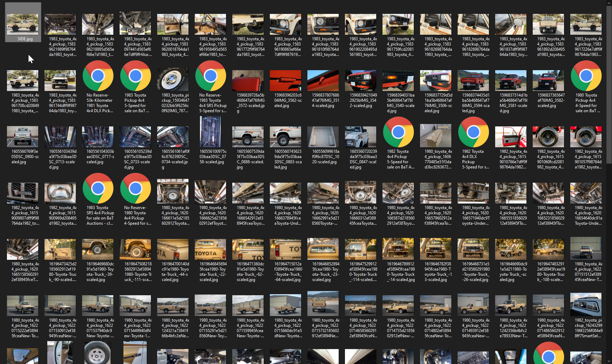This screenshot has width=612, height=364.
Task: Select Chrome file "1983 Toyota Pickup 4x4 5-Speed"
Action: click(x=136, y=76)
